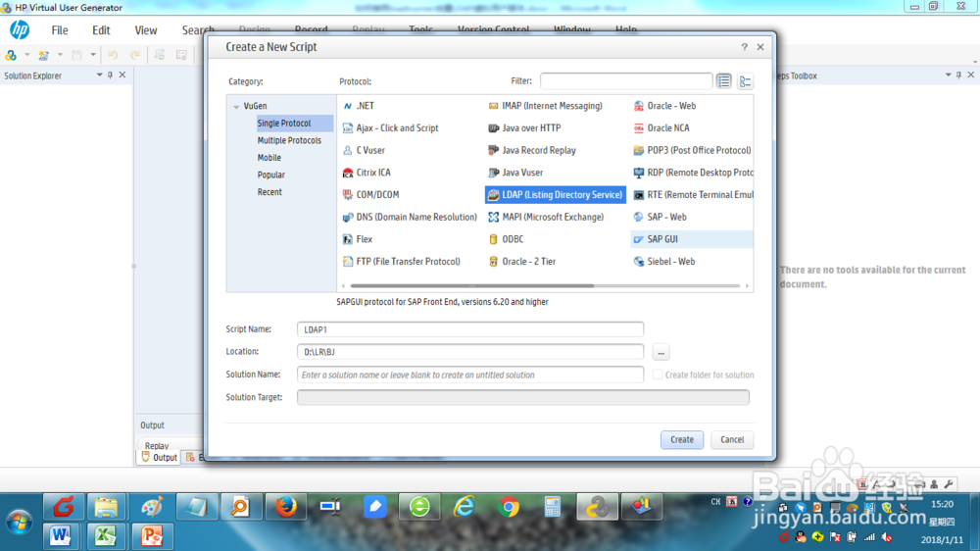This screenshot has height=551, width=980.
Task: Click the Location path field
Action: click(x=470, y=352)
